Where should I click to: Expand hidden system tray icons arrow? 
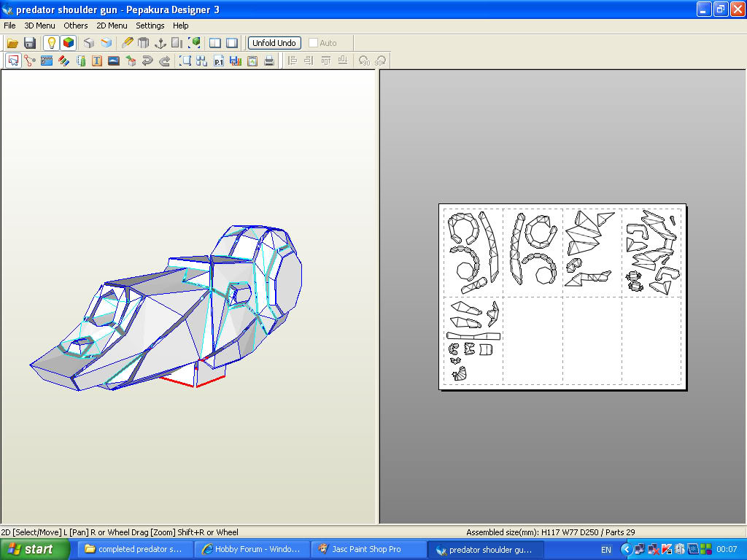pyautogui.click(x=626, y=550)
